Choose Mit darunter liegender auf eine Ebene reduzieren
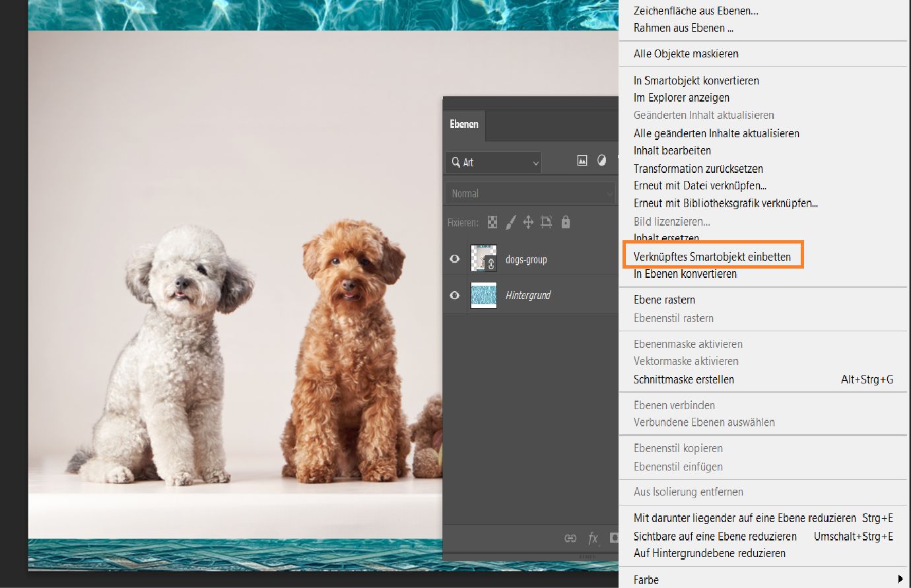The width and height of the screenshot is (911, 588). click(x=745, y=518)
